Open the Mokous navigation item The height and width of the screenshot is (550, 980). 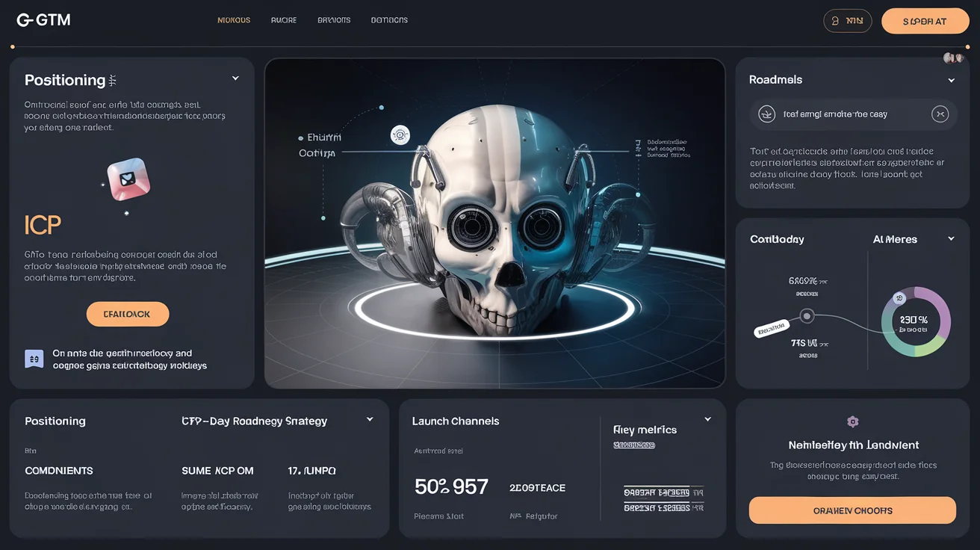coord(233,20)
